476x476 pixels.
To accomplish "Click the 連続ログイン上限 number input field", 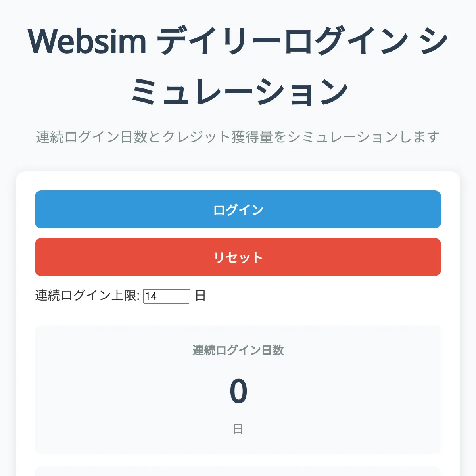I will 167,297.
